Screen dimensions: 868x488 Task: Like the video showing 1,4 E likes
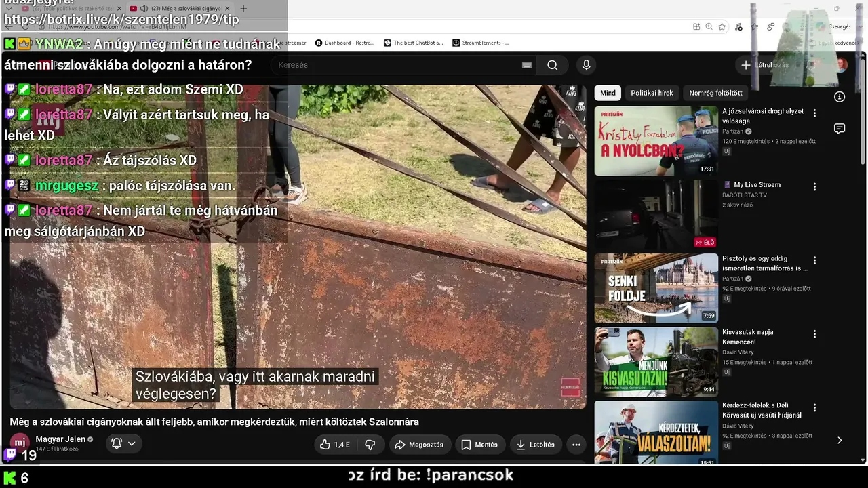tap(334, 445)
